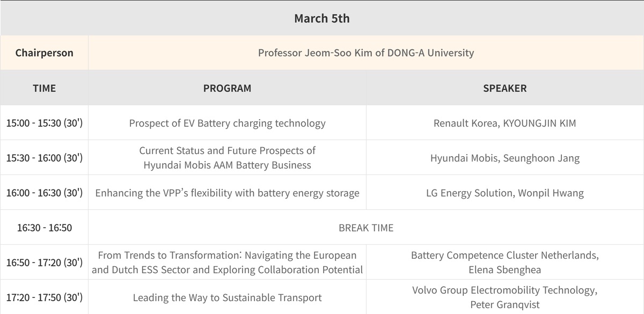Click the TIME column header
This screenshot has height=314, width=644.
44,88
